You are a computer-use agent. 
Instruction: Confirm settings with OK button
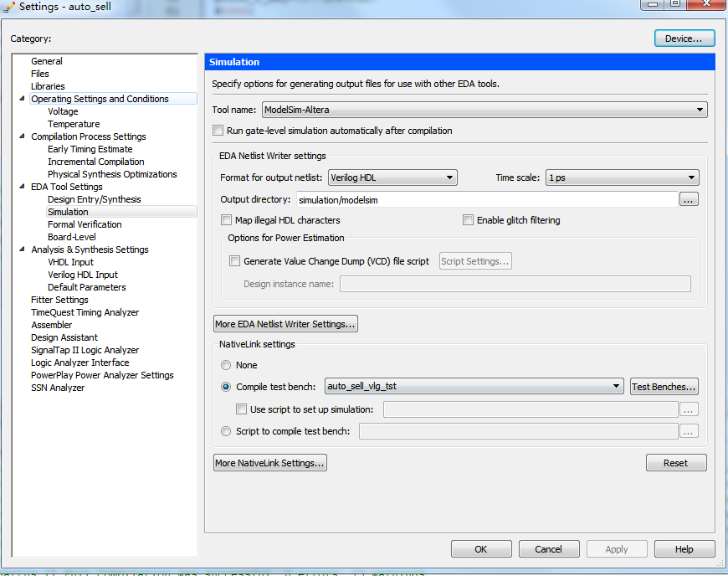(481, 549)
